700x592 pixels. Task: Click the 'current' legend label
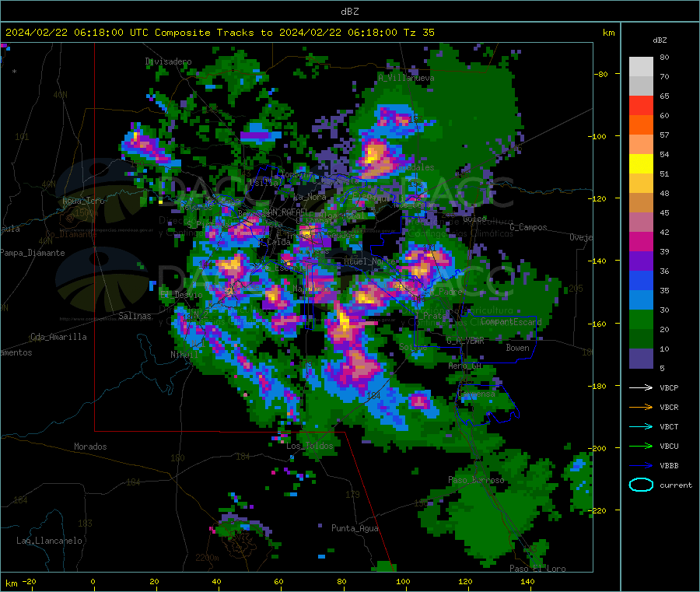pos(676,485)
